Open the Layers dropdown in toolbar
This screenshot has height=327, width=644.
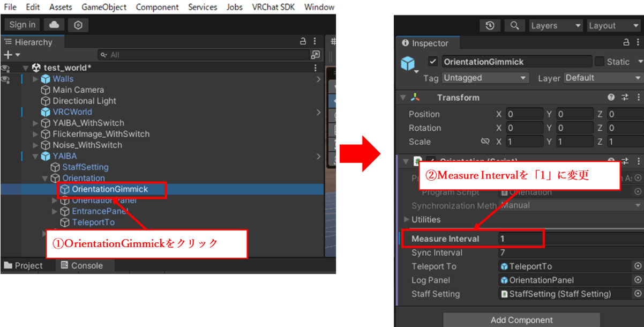click(556, 26)
